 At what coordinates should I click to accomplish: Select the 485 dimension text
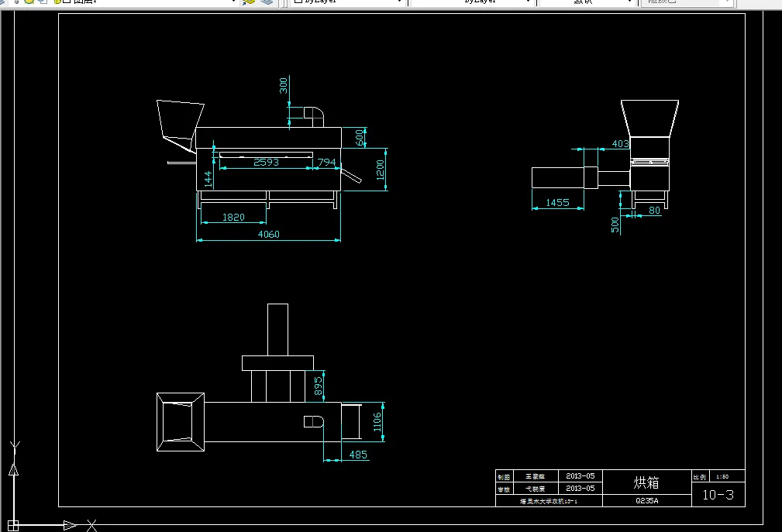point(358,455)
